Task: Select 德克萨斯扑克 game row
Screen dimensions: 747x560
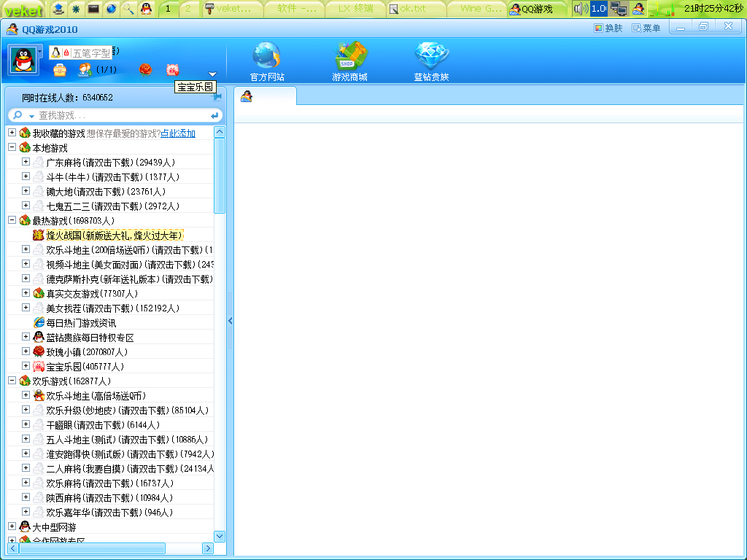Action: [x=129, y=279]
